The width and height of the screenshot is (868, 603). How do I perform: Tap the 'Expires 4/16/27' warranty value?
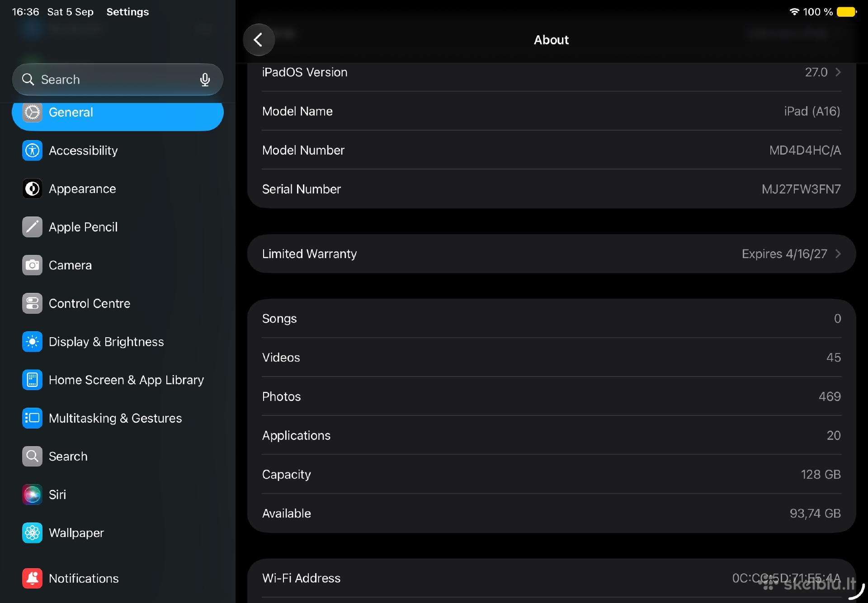[x=784, y=254]
